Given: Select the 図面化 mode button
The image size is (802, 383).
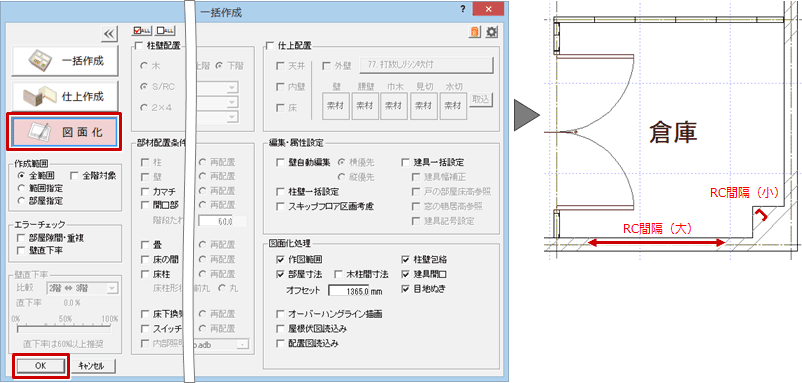Looking at the screenshot, I should click(64, 132).
